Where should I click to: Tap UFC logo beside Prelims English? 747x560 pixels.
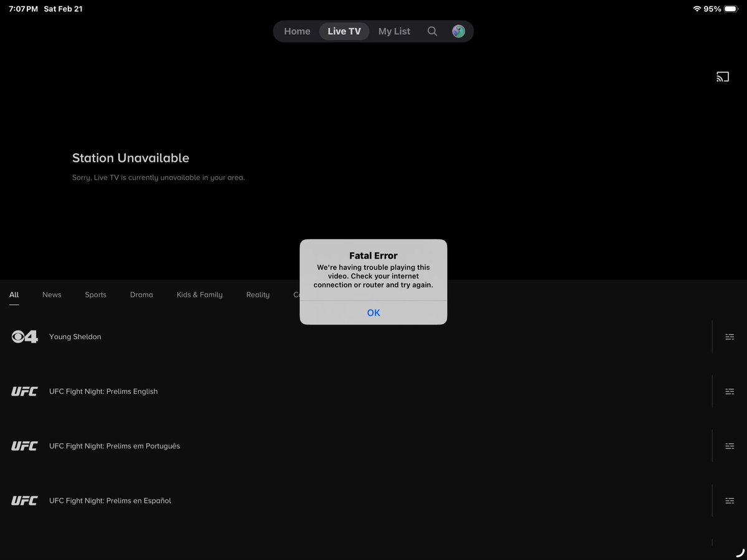[x=24, y=391]
